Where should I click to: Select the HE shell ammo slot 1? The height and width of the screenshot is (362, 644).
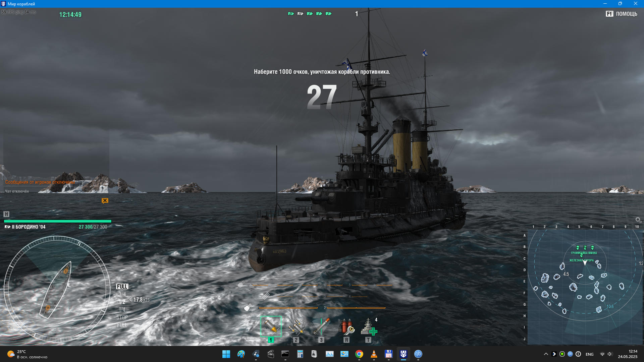pos(271,326)
